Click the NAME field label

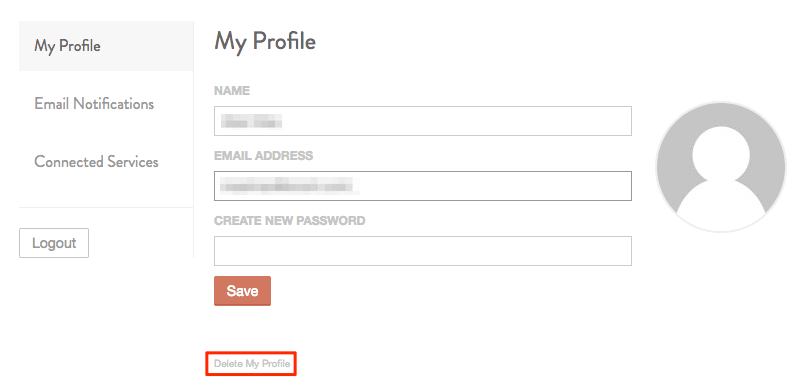coord(232,90)
